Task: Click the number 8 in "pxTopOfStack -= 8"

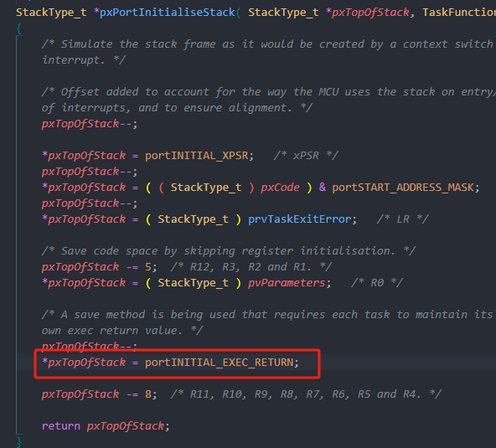Action: click(148, 394)
